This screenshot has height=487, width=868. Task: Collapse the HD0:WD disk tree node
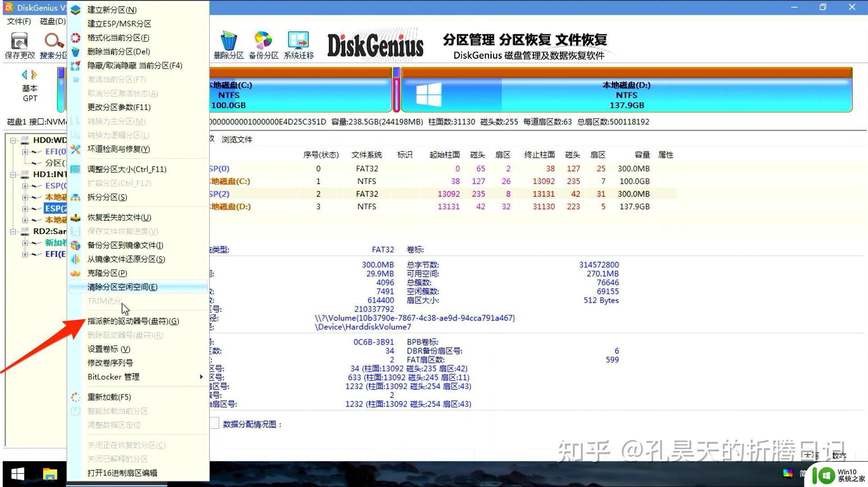(x=13, y=140)
